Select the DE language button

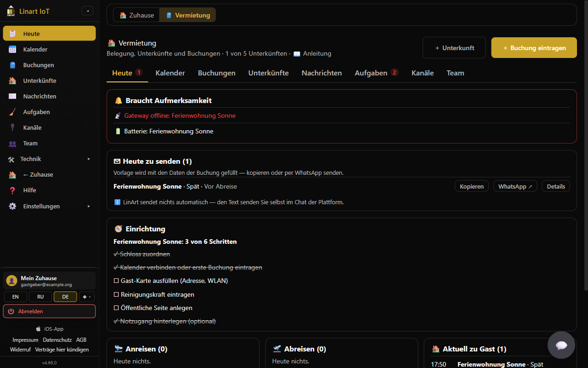pos(65,297)
